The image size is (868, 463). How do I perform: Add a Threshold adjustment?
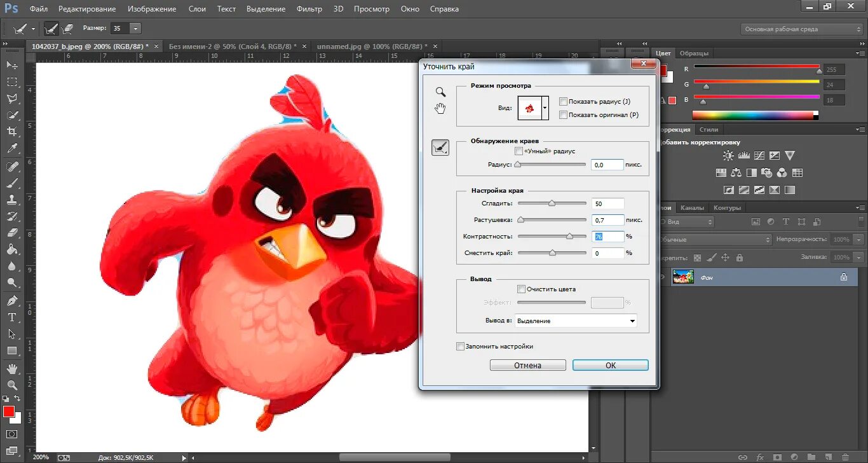point(759,190)
